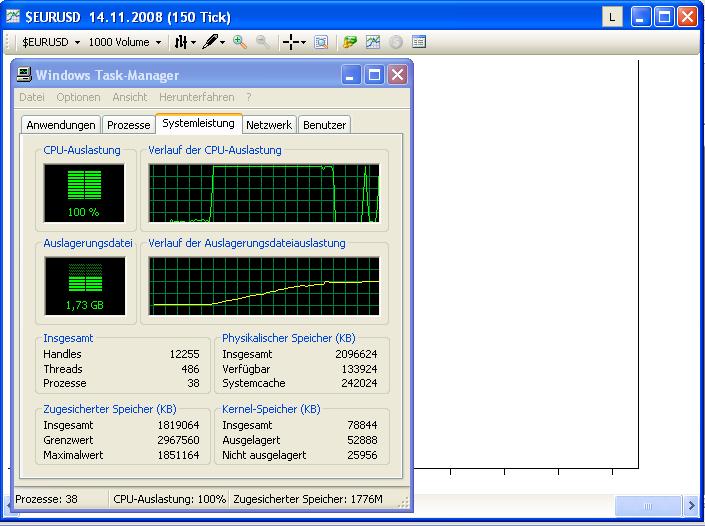
Task: Click the Auslagerungsdatei history graph
Action: coord(264,286)
